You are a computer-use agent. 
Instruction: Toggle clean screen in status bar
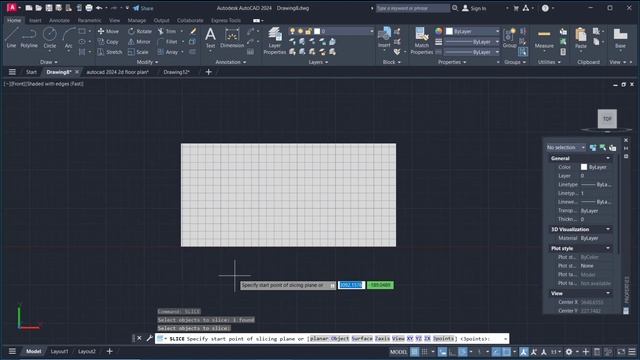[621, 351]
